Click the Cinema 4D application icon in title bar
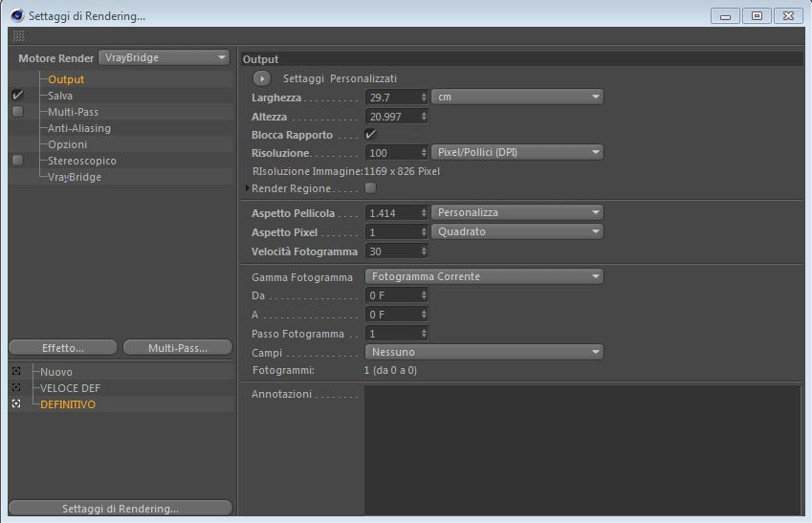This screenshot has width=812, height=523. (x=17, y=15)
